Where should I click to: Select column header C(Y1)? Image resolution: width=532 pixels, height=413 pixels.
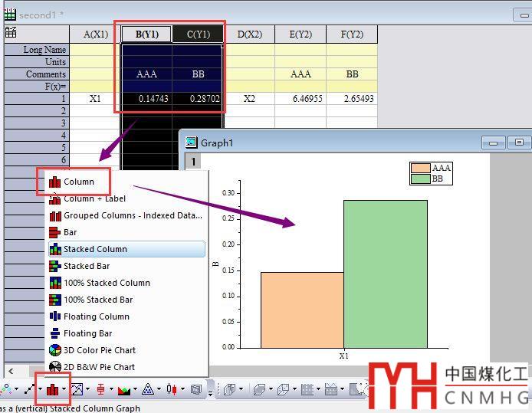point(198,34)
